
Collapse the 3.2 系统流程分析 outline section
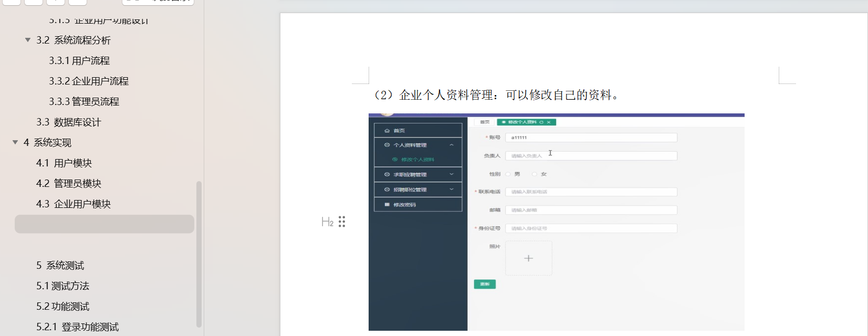pyautogui.click(x=28, y=40)
